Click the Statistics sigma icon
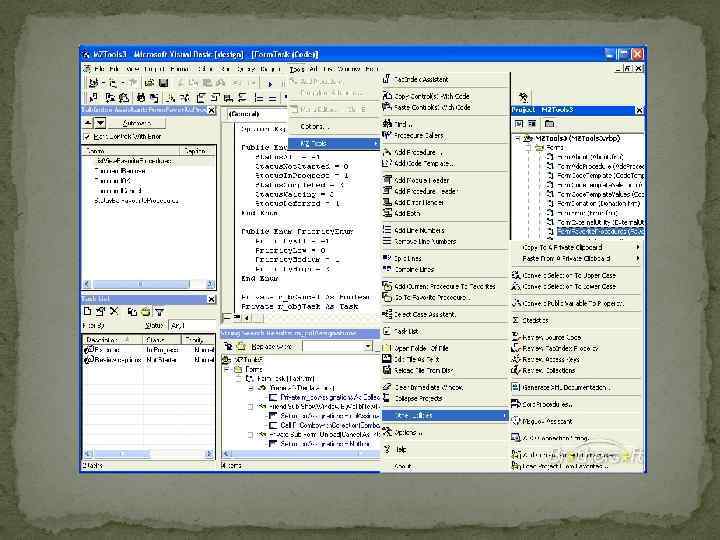Image resolution: width=720 pixels, height=540 pixels. pyautogui.click(x=516, y=320)
